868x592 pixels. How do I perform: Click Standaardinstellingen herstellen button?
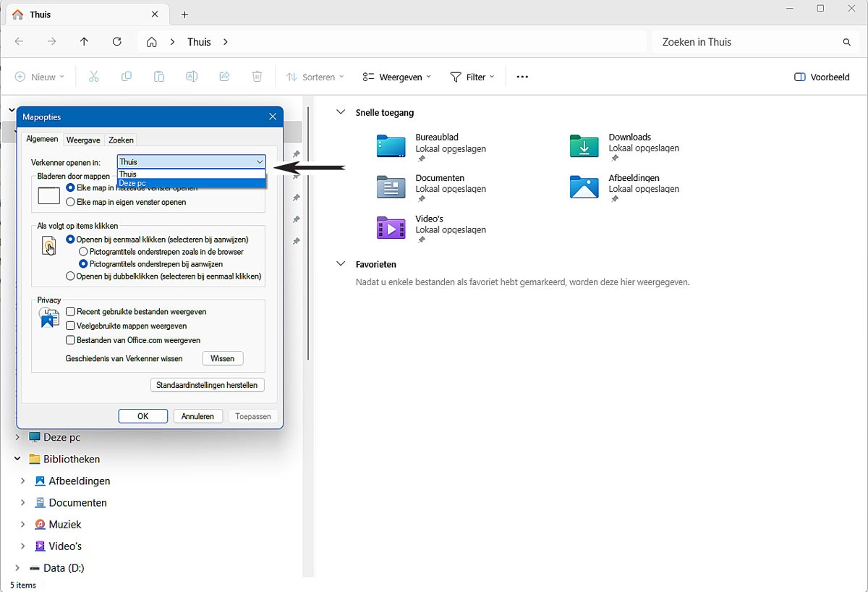click(207, 385)
